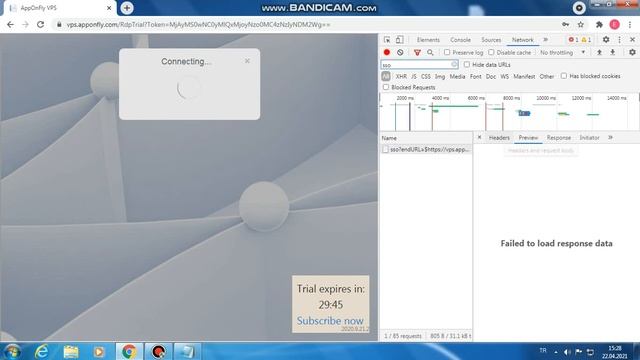
Task: Filter requests by Font type
Action: click(476, 76)
